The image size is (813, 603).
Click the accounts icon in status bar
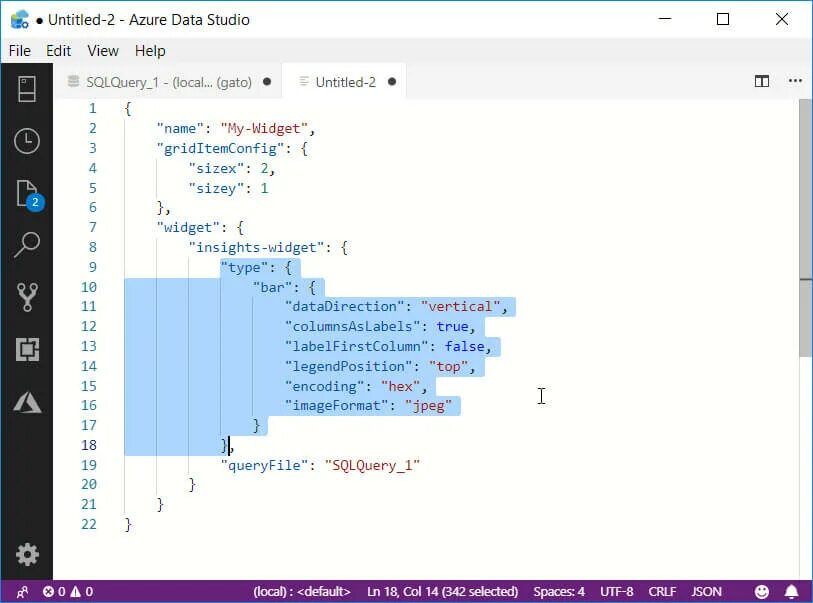(22, 592)
